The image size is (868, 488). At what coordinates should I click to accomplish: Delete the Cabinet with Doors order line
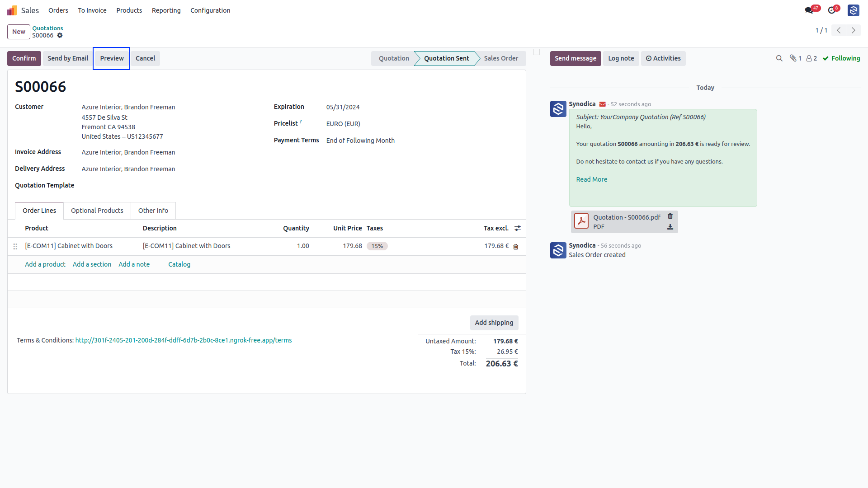tap(516, 247)
